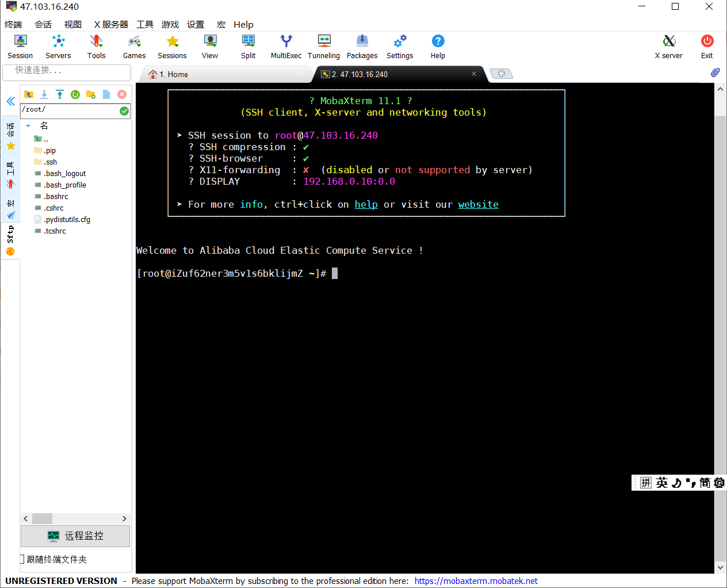The width and height of the screenshot is (727, 588).
Task: Click the SFTP download icon
Action: click(44, 94)
